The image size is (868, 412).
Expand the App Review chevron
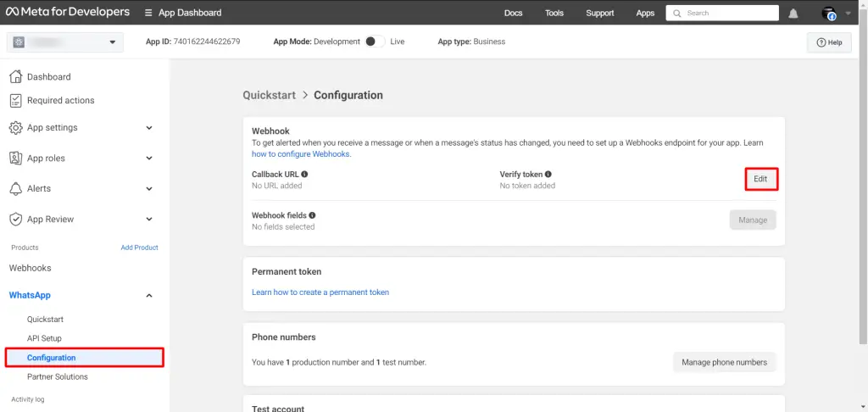tap(149, 220)
